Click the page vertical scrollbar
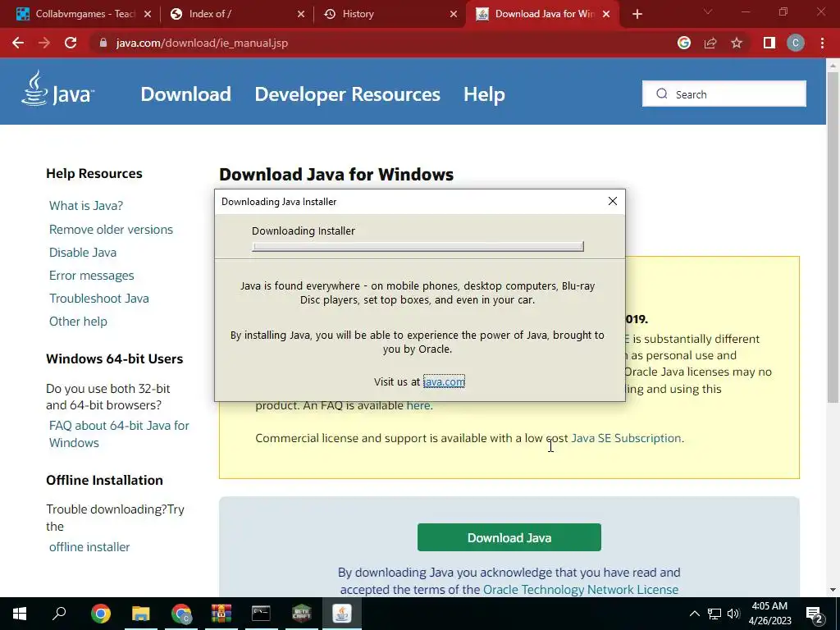This screenshot has height=630, width=840. [833, 235]
